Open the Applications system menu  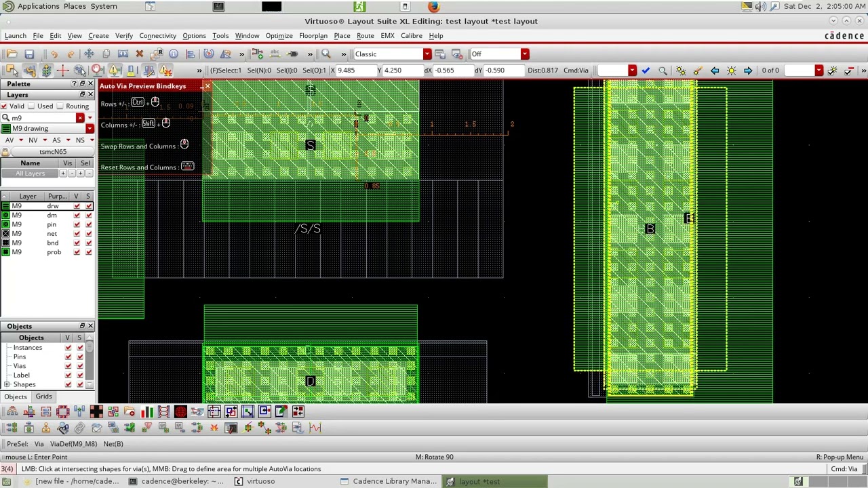38,6
